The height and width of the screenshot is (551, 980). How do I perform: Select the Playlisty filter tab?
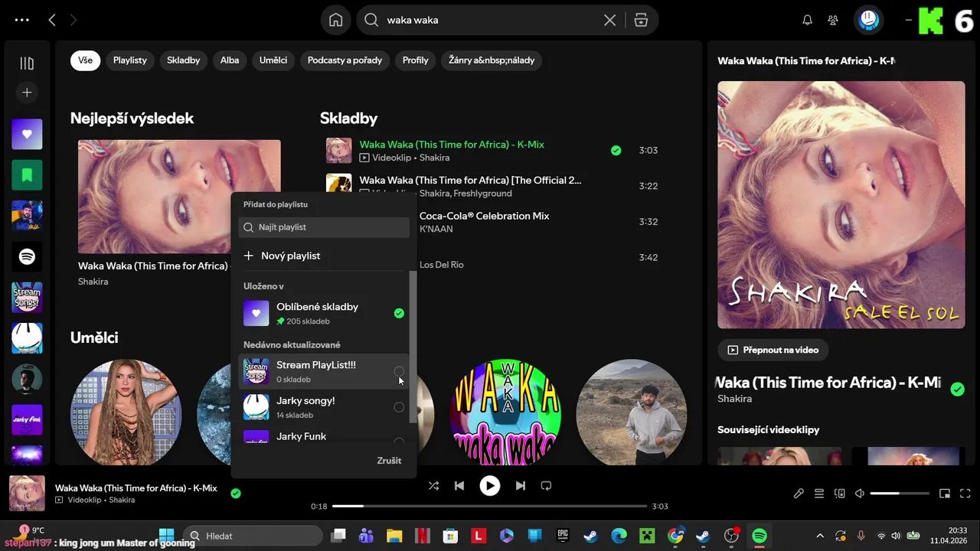130,60
